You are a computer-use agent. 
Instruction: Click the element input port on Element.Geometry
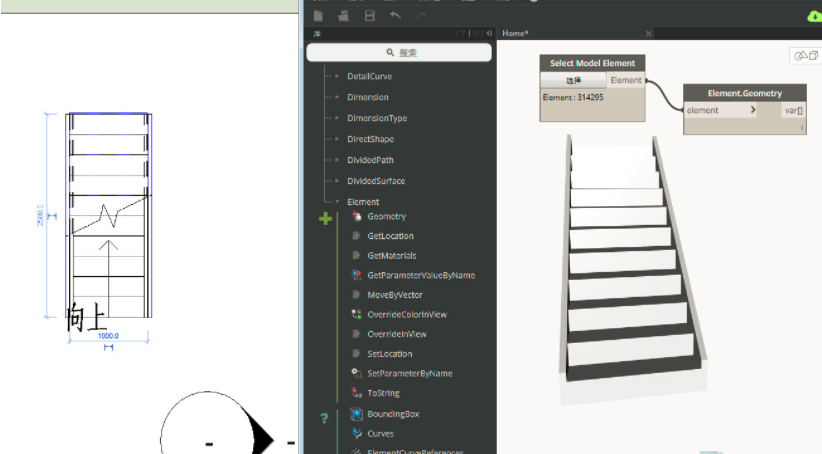(x=702, y=110)
